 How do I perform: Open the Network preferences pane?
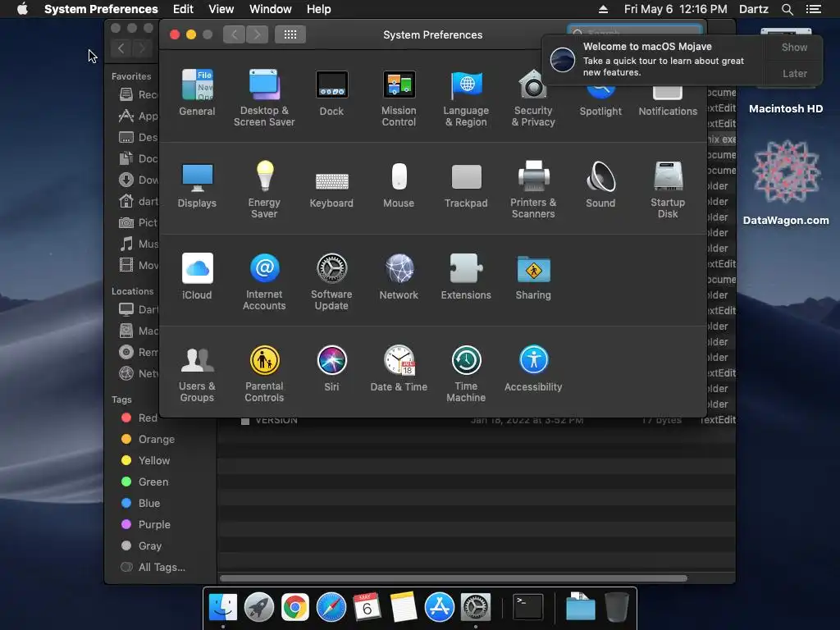pos(399,276)
